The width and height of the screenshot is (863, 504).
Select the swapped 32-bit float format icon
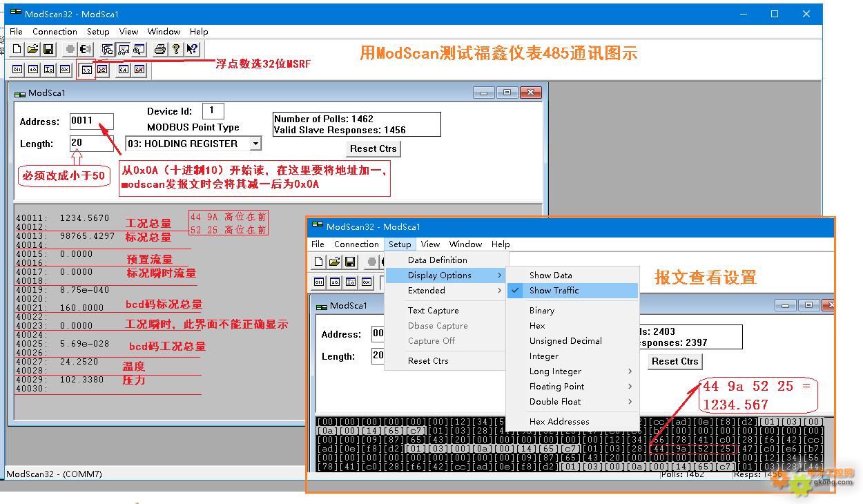[x=102, y=69]
